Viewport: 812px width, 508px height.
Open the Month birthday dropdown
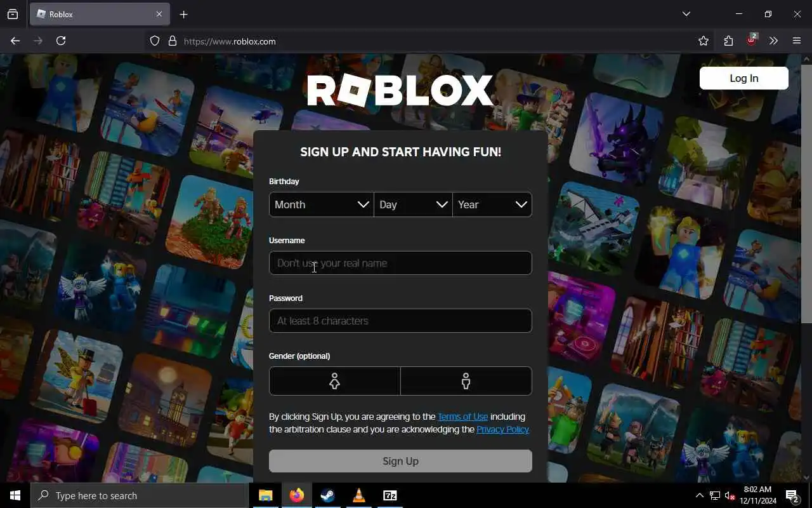(322, 204)
